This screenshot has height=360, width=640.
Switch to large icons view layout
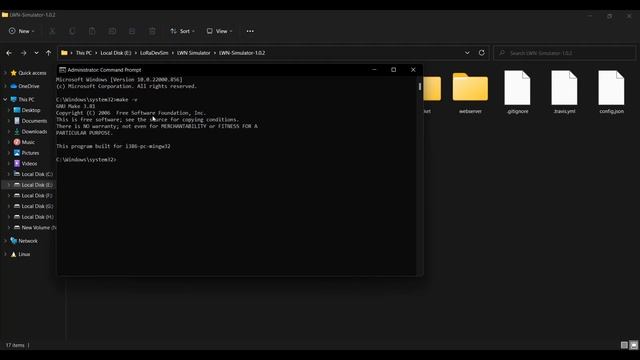(633, 345)
